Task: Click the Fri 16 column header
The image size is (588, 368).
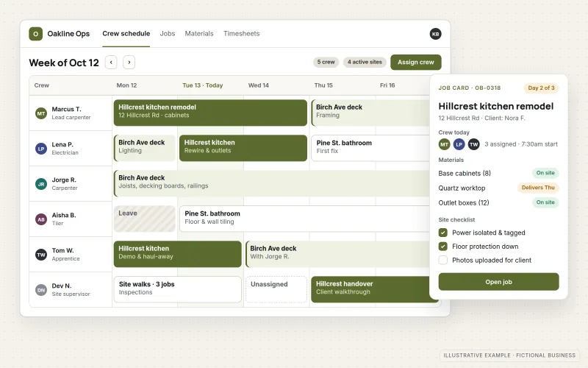Action: coord(387,85)
